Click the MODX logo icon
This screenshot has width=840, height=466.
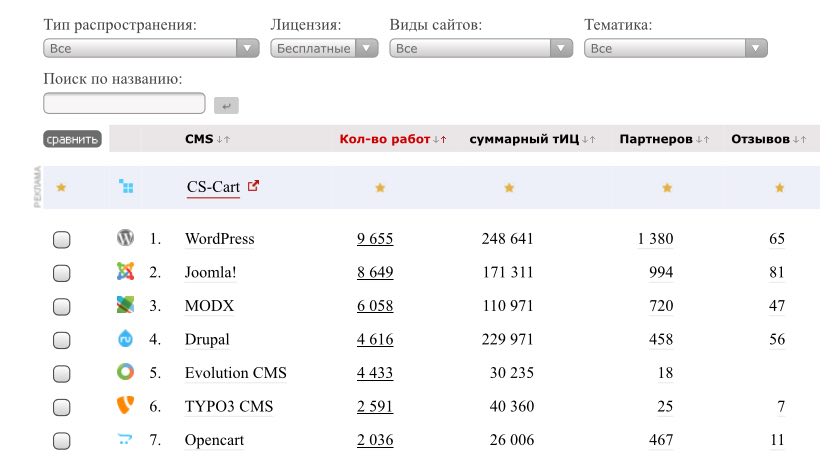pyautogui.click(x=125, y=305)
